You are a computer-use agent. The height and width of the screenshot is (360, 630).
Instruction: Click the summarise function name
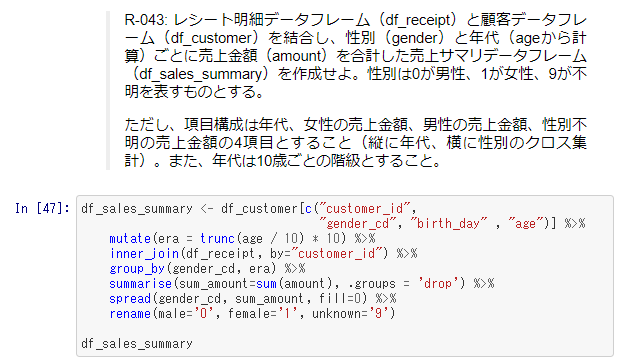[x=141, y=284]
